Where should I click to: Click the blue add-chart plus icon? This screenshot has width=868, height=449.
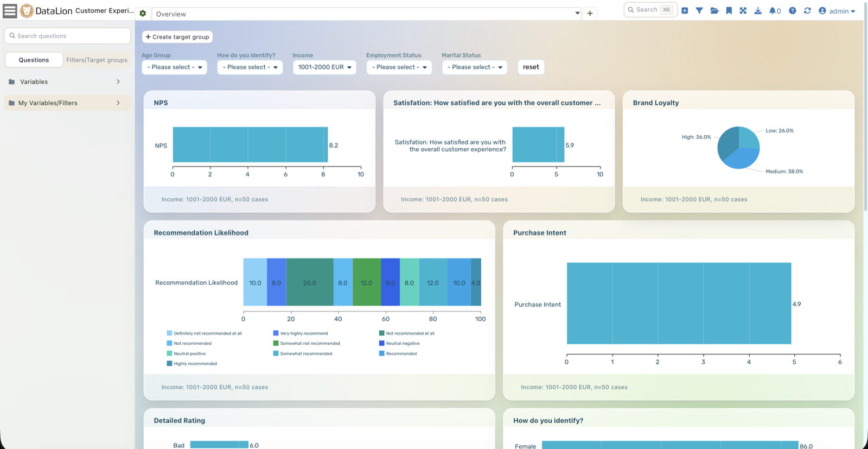click(x=685, y=10)
